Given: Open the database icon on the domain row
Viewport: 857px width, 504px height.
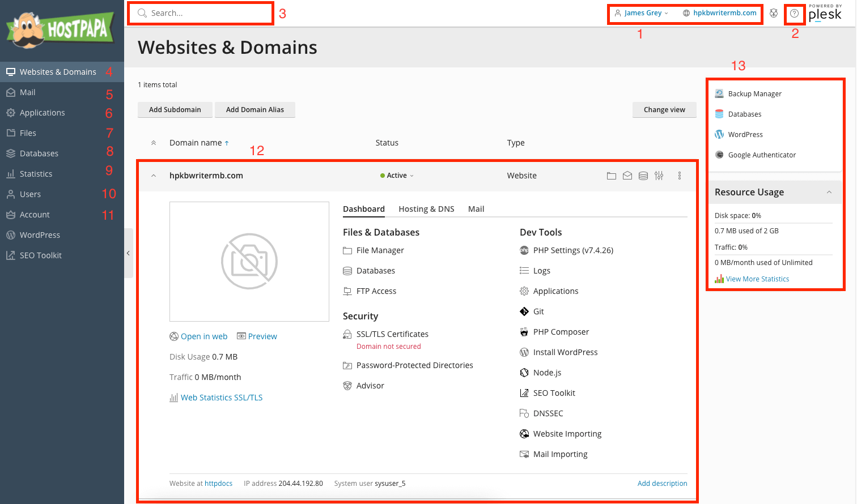Looking at the screenshot, I should [643, 176].
